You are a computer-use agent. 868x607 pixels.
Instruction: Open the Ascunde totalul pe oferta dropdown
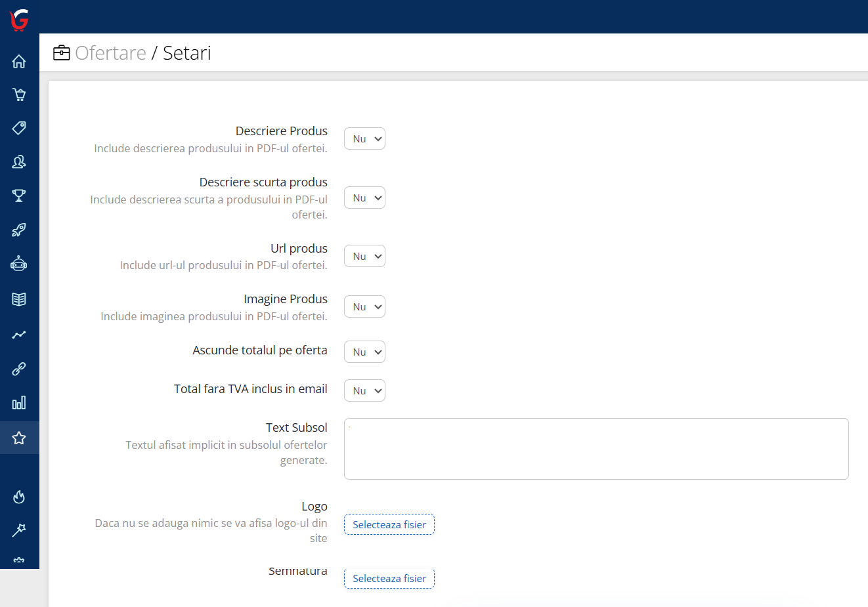(364, 352)
